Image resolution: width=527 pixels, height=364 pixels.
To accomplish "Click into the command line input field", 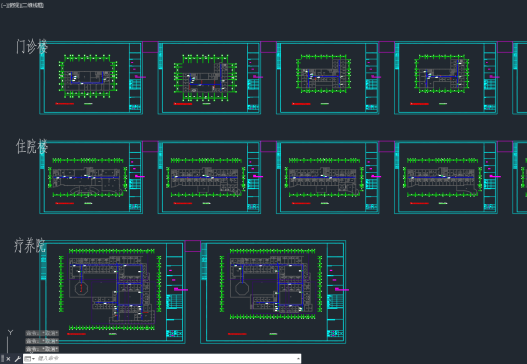I will (x=165, y=359).
